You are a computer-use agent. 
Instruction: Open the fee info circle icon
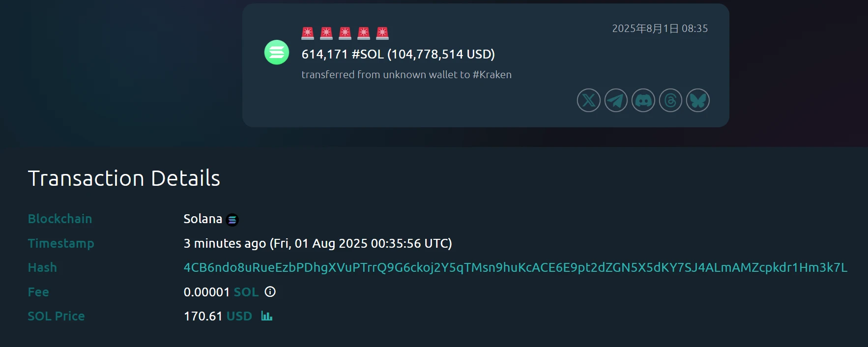270,292
